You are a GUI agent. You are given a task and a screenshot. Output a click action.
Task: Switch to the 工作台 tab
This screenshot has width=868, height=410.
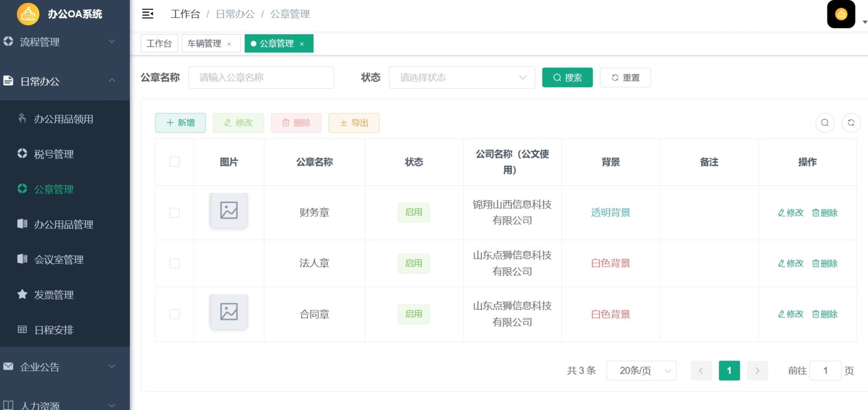(159, 44)
